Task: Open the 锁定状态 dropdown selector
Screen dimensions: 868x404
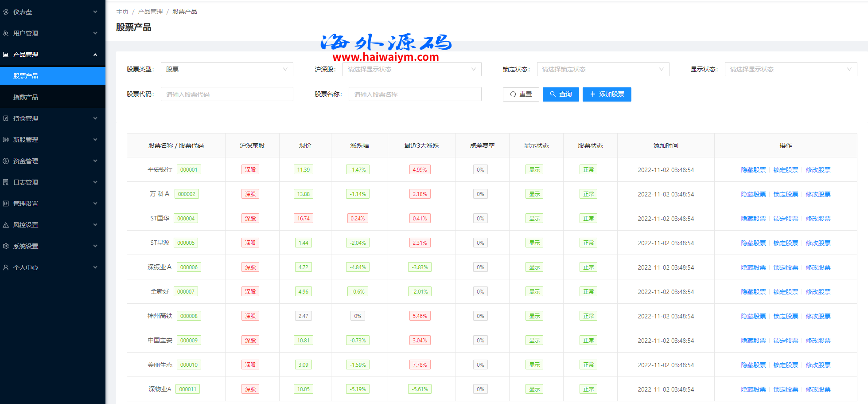Action: 603,69
